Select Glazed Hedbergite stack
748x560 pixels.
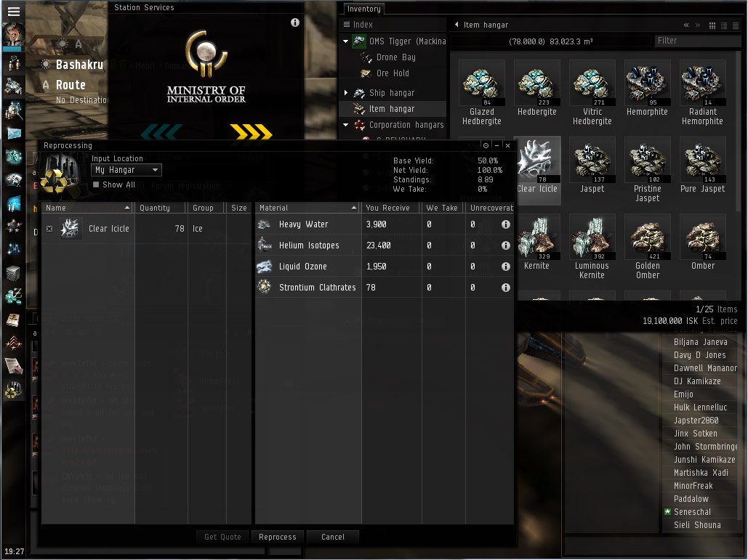coord(481,93)
